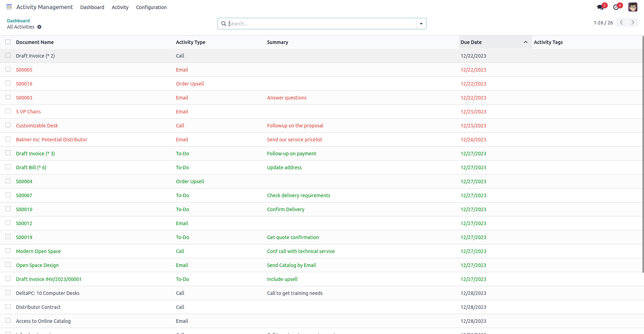This screenshot has width=644, height=334.
Task: Follow the Dashboard breadcrumb link
Action: pyautogui.click(x=18, y=21)
